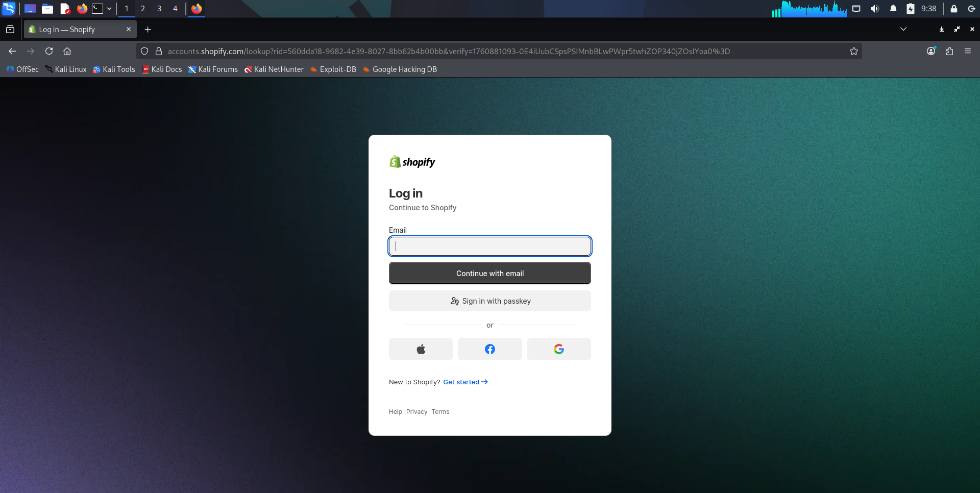Select the Log in — Shopify tab

(80, 30)
